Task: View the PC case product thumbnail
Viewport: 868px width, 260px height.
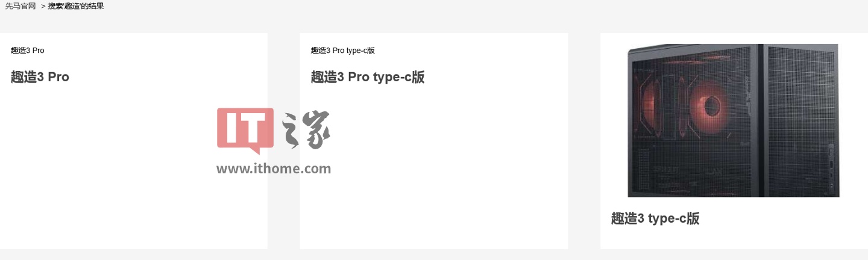Action: [734, 120]
